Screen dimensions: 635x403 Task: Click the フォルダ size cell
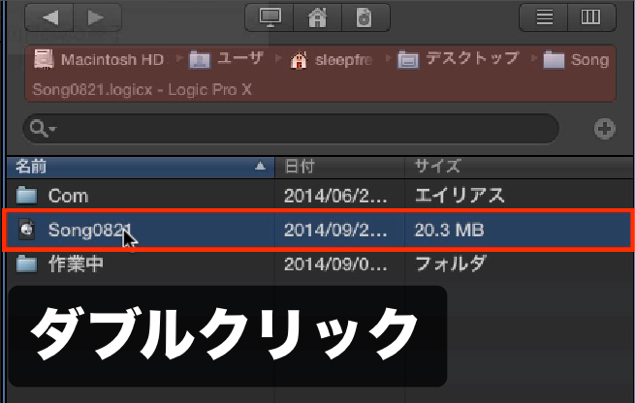click(x=450, y=264)
